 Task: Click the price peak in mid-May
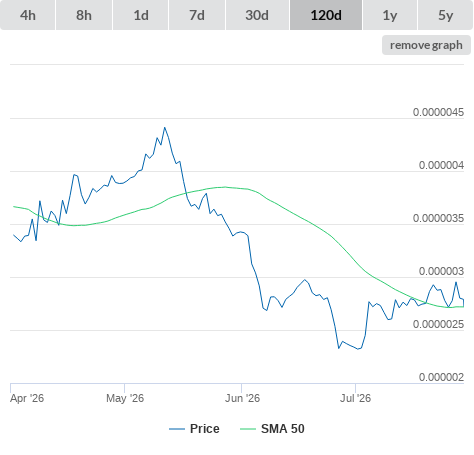165,127
